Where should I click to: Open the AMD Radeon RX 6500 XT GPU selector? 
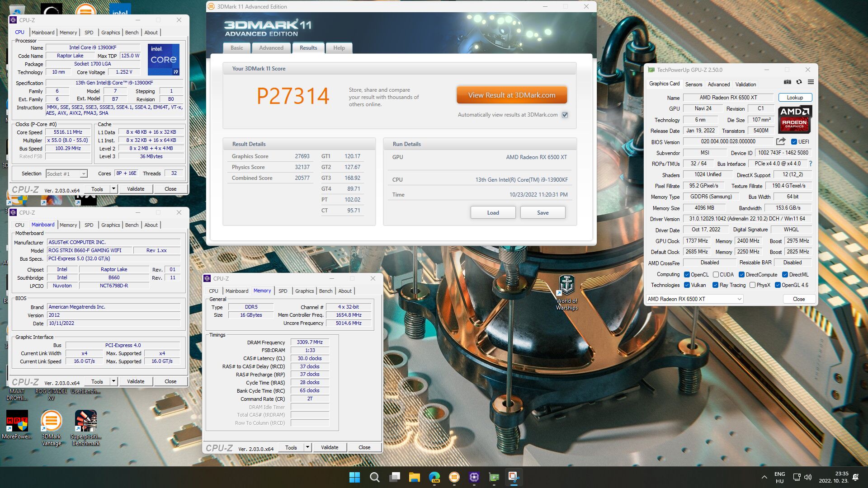coord(694,299)
